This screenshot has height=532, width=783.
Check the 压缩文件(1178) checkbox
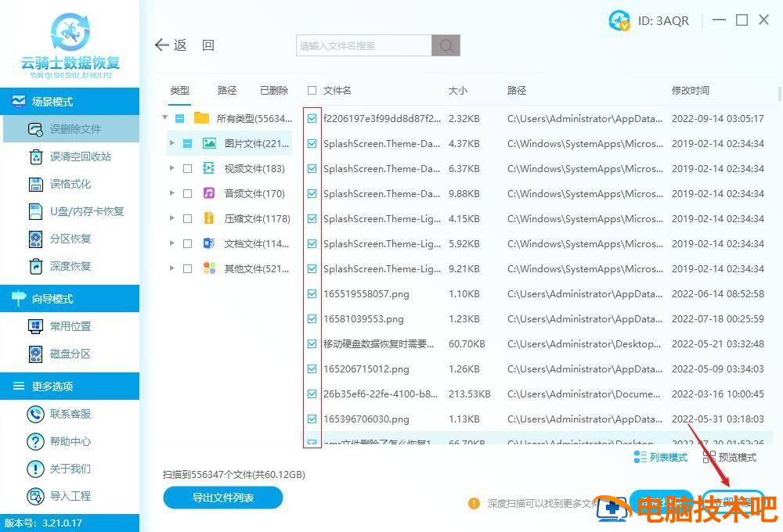coord(188,218)
